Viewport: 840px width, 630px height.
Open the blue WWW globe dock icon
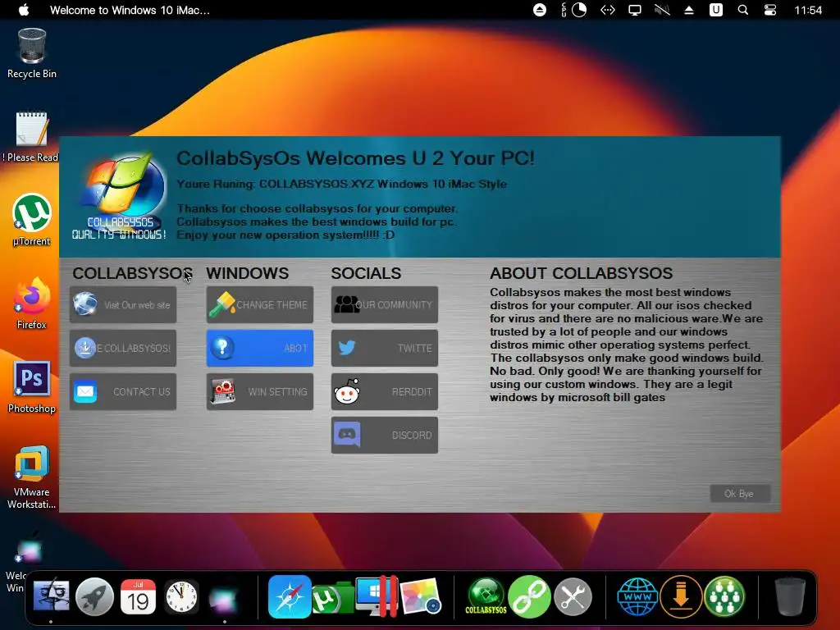637,596
